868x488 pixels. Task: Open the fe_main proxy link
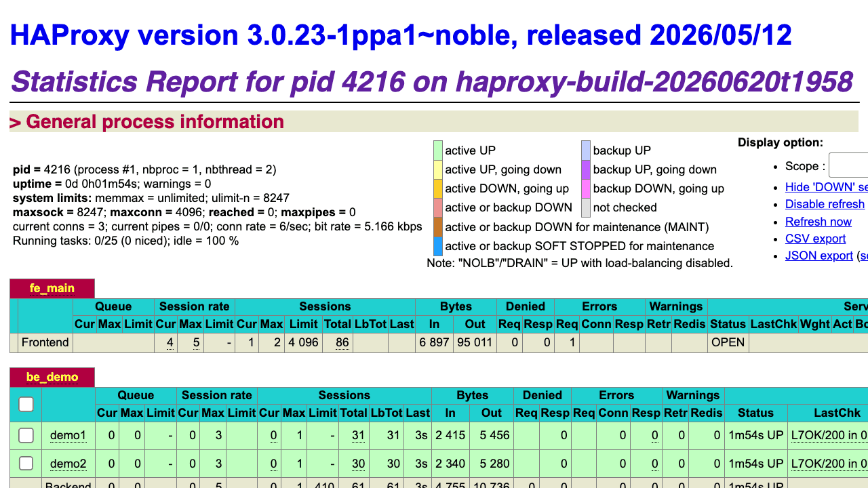tap(52, 288)
